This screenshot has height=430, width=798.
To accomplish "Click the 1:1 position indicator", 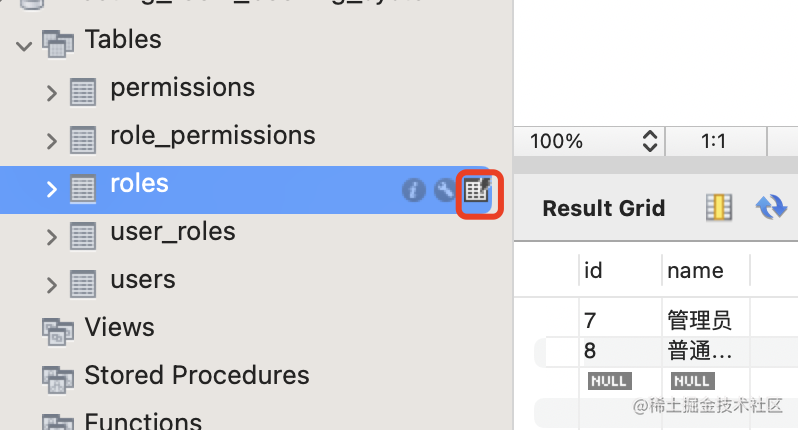I will (714, 141).
